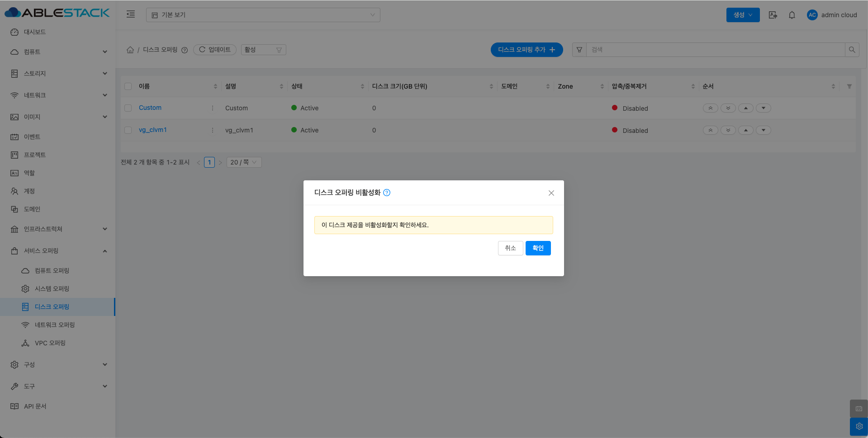Go to 대시보드 in sidebar

pyautogui.click(x=35, y=32)
